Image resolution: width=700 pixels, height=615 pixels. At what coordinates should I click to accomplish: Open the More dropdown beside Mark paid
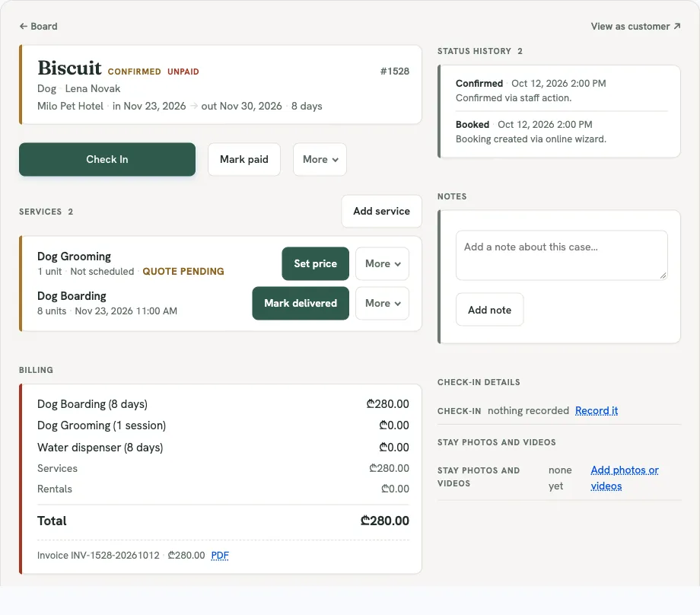[x=320, y=159]
